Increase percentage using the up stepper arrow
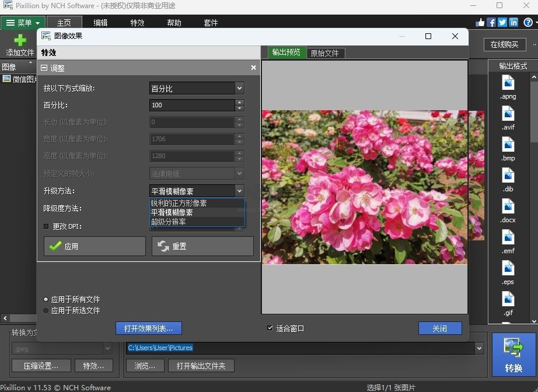Screen dimensions: 538x392 [x=239, y=103]
